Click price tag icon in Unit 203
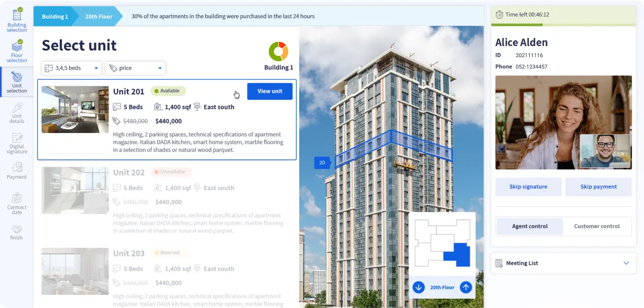The height and width of the screenshot is (308, 644). point(117,283)
